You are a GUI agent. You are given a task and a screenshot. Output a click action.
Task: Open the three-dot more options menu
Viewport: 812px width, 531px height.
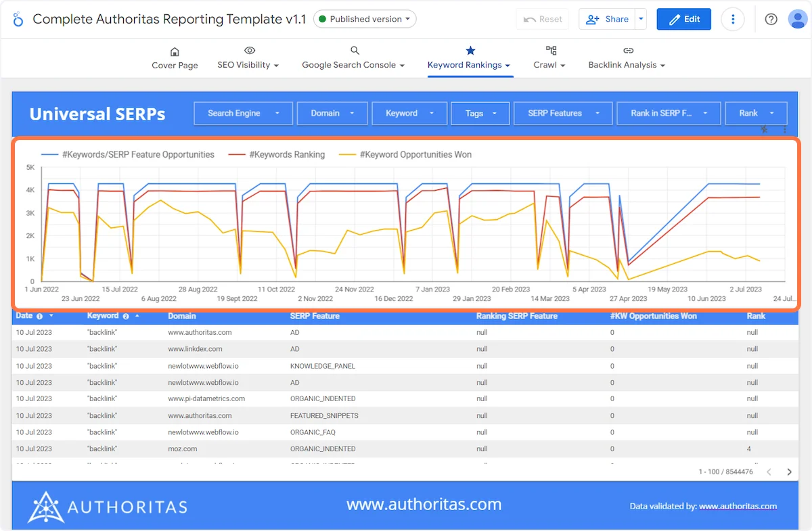[733, 19]
